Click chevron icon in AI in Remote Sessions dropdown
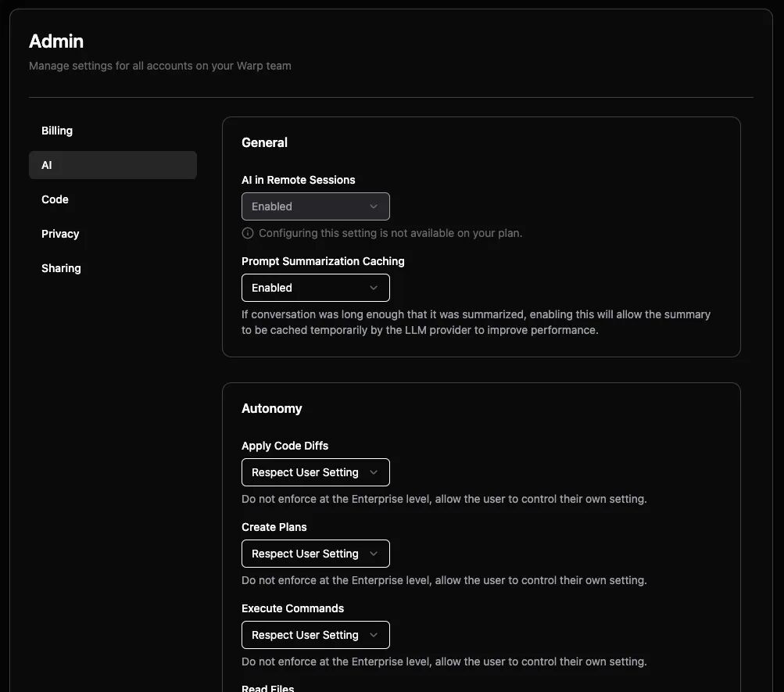 [x=374, y=206]
